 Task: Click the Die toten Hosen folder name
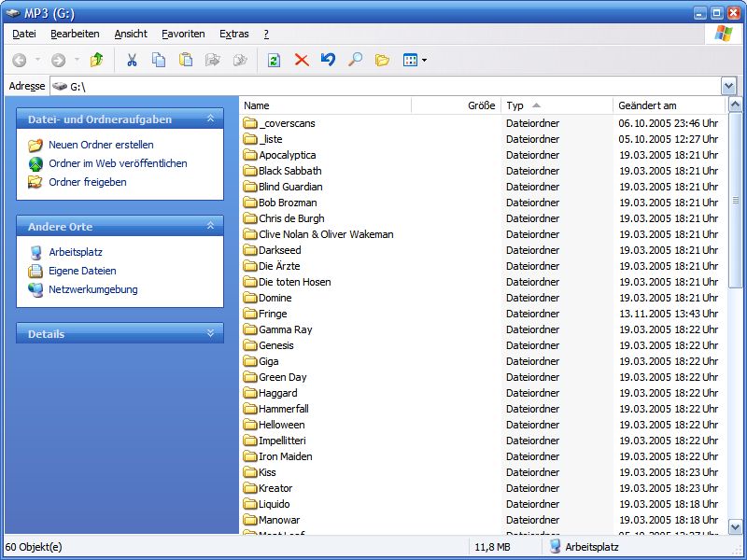click(x=294, y=282)
